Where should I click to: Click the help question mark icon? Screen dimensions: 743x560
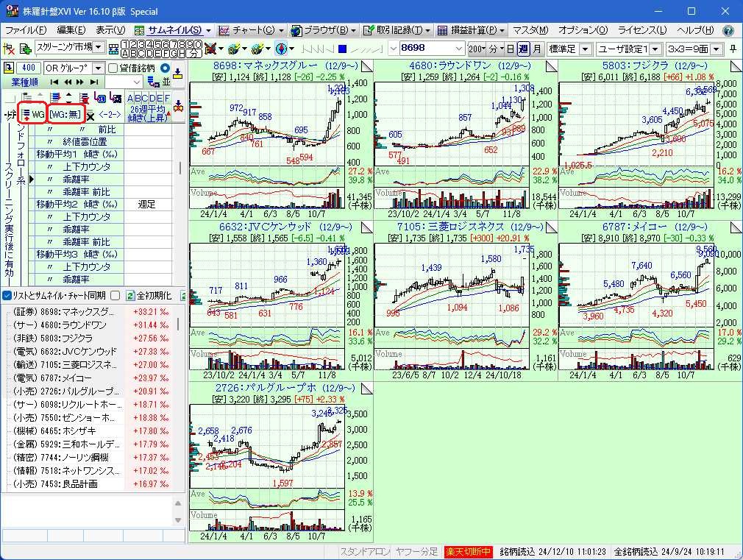tap(728, 30)
